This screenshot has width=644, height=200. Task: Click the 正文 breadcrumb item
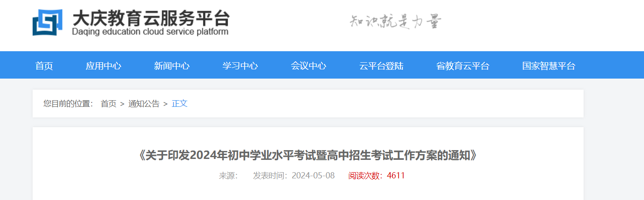(179, 104)
